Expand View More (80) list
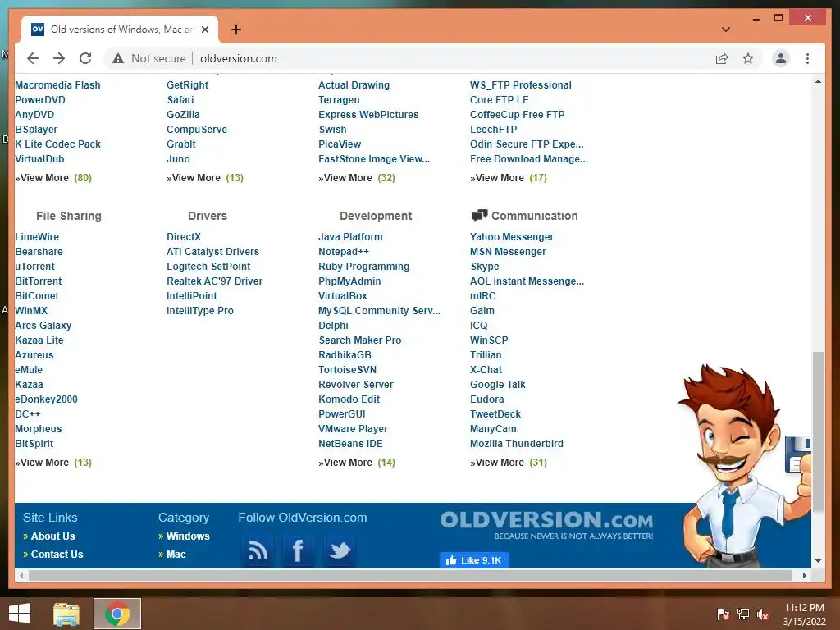This screenshot has height=630, width=840. (x=53, y=178)
